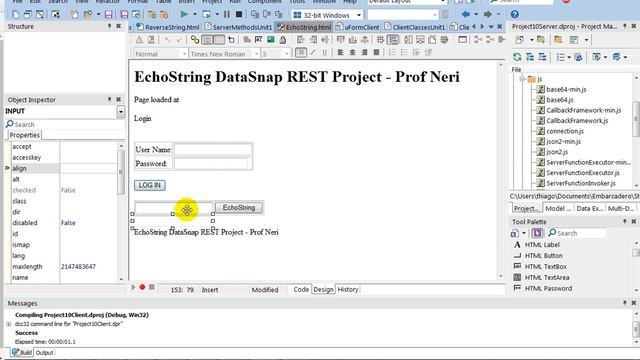
Task: Toggle bold formatting button
Action: pos(301,53)
